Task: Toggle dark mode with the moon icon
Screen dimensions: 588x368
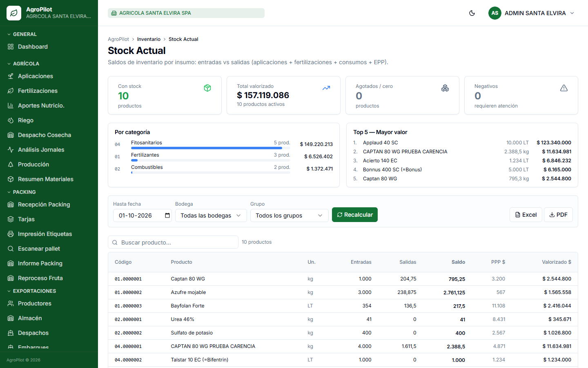Action: [x=472, y=13]
